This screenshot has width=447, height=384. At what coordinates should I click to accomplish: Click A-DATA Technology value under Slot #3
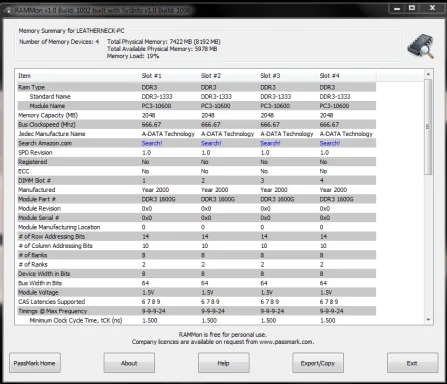click(x=287, y=134)
